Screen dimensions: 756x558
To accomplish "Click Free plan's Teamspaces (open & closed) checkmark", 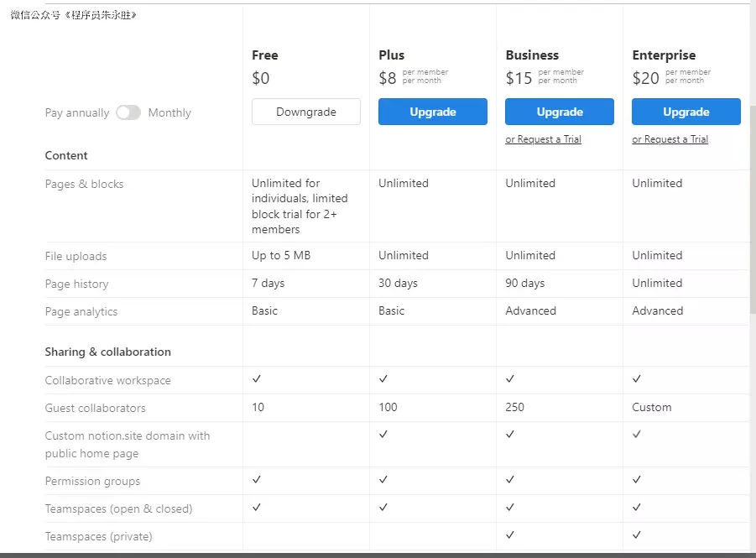I will (257, 508).
